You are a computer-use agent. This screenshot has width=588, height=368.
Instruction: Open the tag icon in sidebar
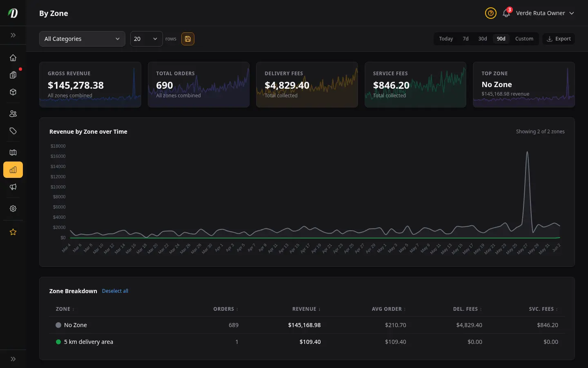[x=13, y=131]
